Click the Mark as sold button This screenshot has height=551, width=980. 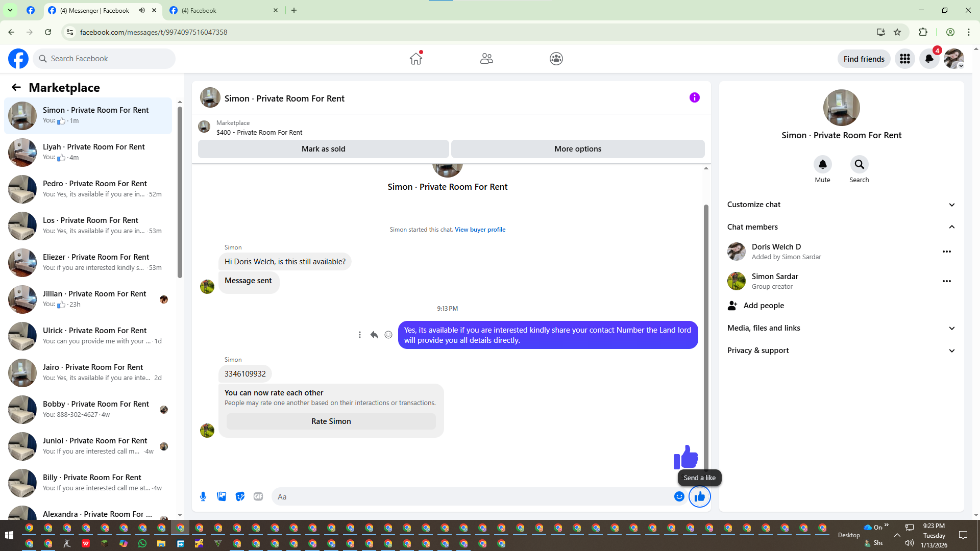(323, 149)
